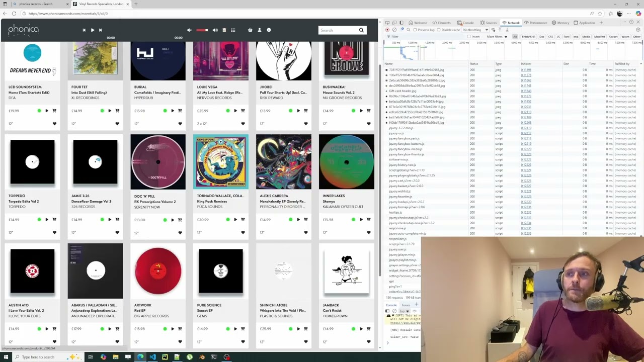Enable the Invert filter checkbox
The height and width of the screenshot is (362, 644).
point(469,37)
